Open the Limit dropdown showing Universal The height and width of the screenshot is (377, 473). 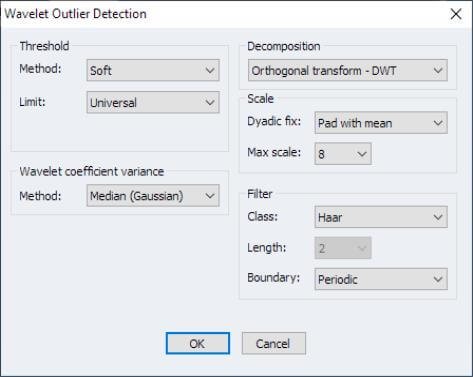tap(153, 102)
